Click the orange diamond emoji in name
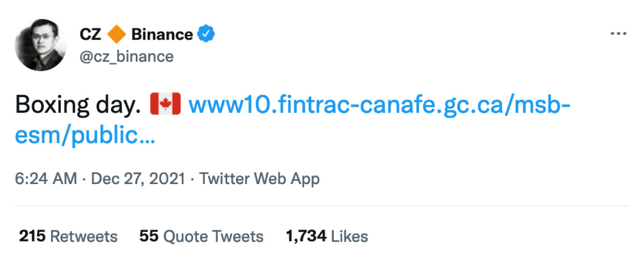644x257 pixels. 116,35
